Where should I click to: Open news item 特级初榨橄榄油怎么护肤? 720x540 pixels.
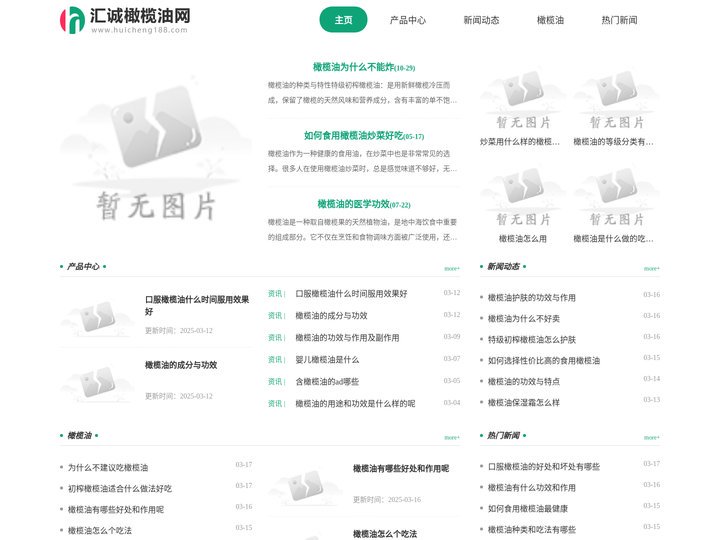pyautogui.click(x=531, y=340)
